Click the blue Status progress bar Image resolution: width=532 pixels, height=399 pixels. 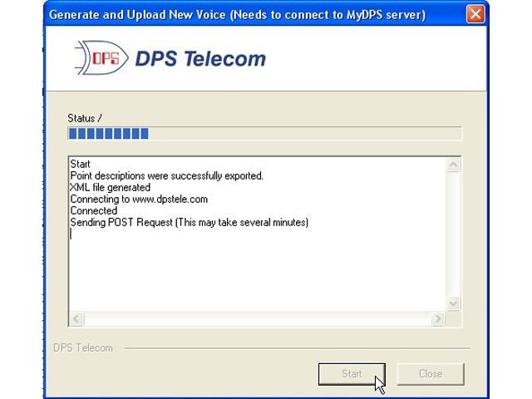click(x=264, y=133)
